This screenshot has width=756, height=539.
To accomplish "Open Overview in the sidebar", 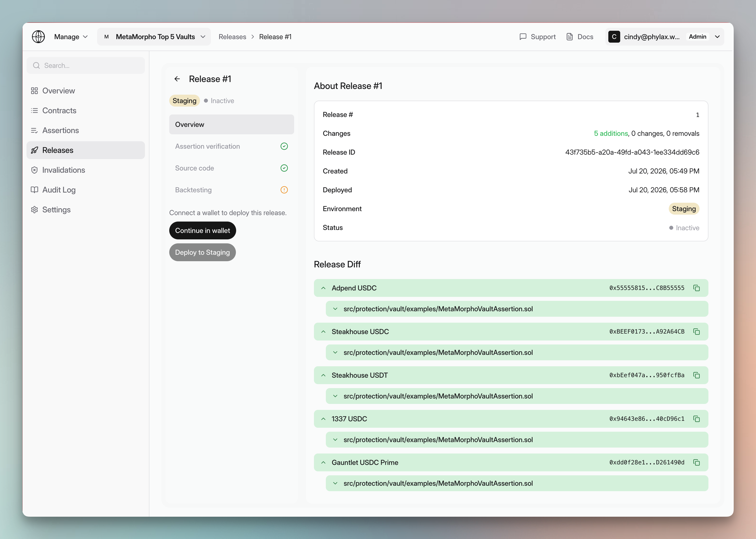I will (86, 91).
